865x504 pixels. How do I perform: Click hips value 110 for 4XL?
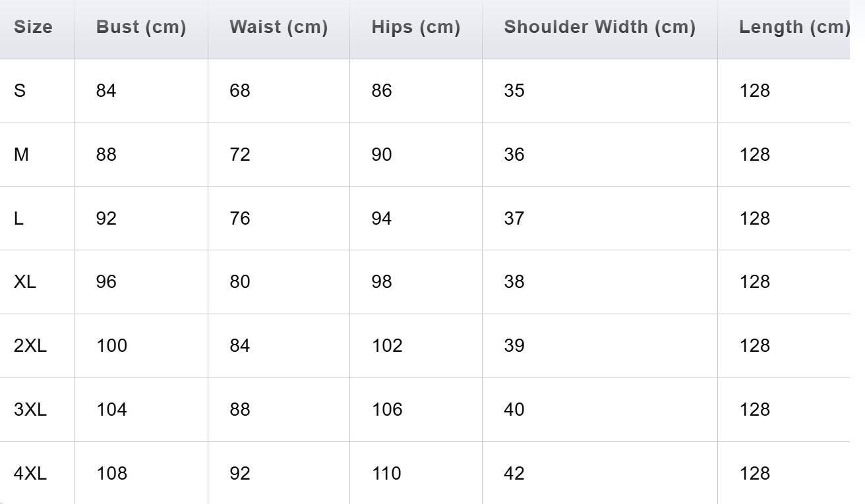(386, 474)
